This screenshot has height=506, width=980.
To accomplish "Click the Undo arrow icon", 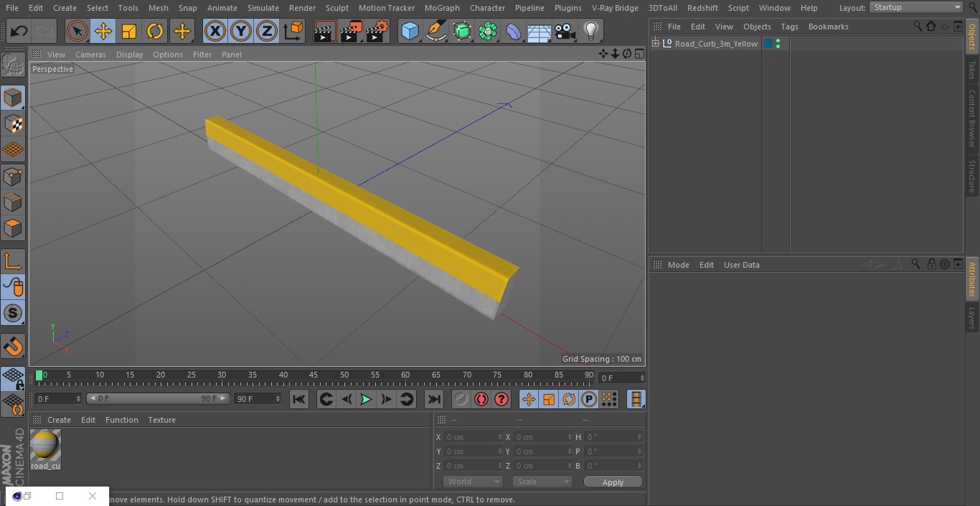I will coord(19,32).
